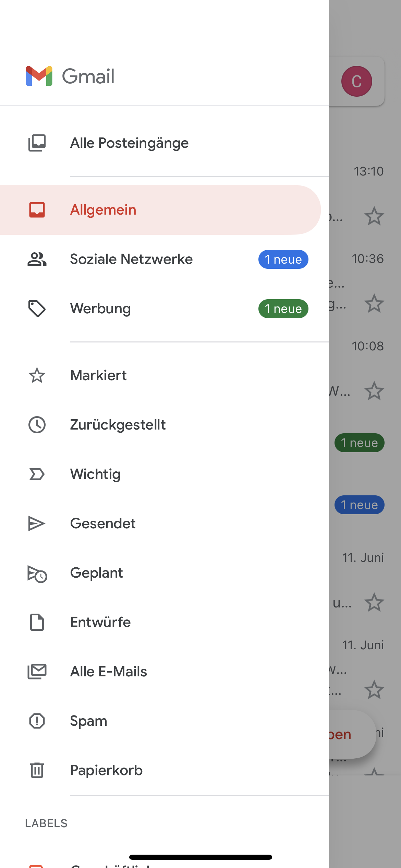Go to Alle E-Mails

108,672
